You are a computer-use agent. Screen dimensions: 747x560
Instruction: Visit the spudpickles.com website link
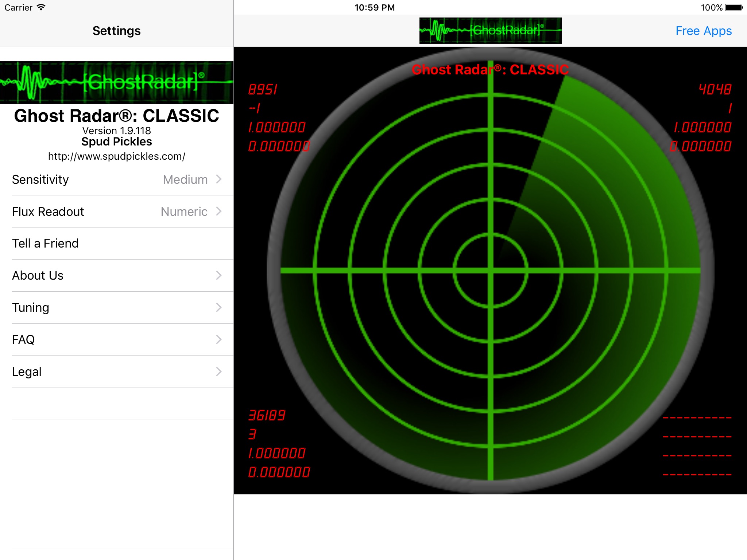pyautogui.click(x=117, y=156)
